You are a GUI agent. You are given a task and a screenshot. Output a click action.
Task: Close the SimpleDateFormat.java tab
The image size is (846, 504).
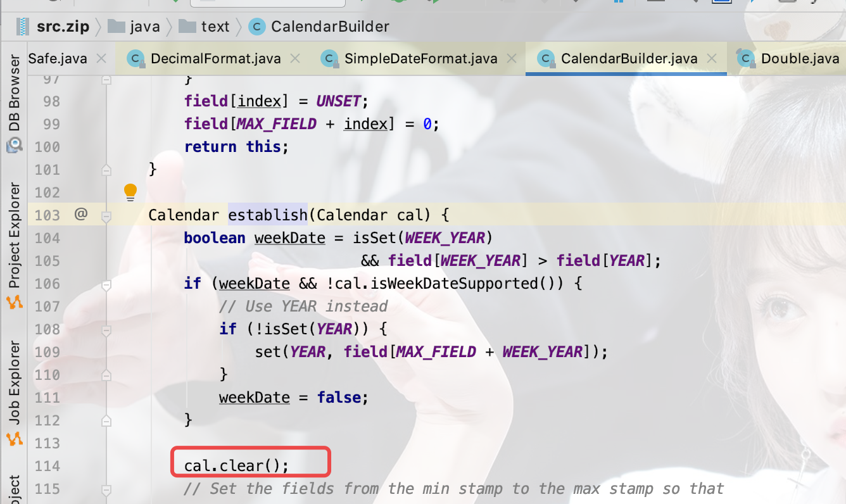click(511, 59)
